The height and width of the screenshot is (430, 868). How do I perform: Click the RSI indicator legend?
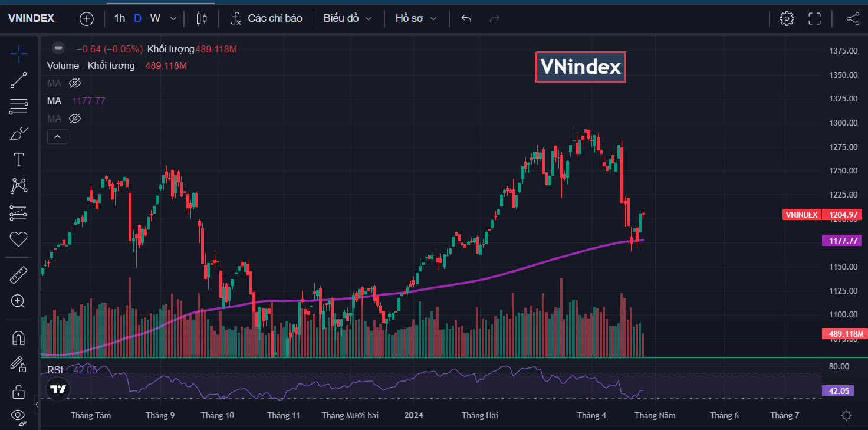55,370
